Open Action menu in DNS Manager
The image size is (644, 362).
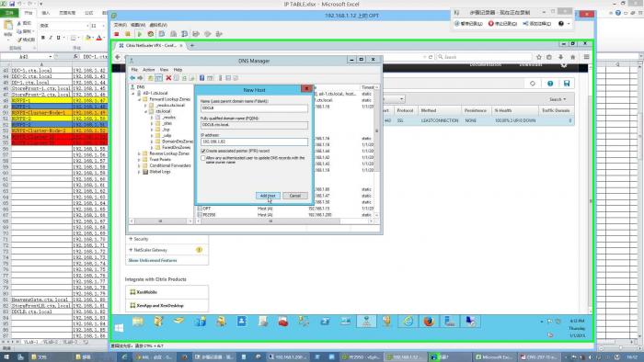pos(148,70)
